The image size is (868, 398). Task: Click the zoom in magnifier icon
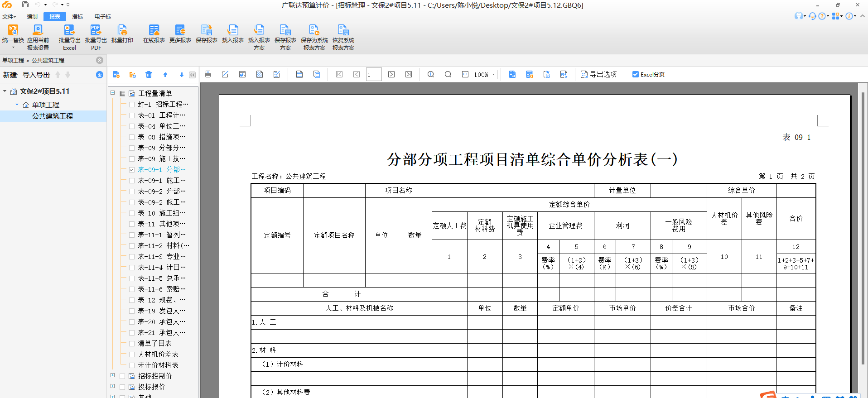pyautogui.click(x=431, y=74)
